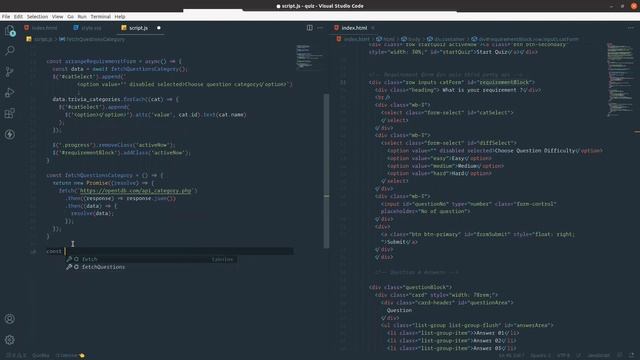The height and width of the screenshot is (360, 640).
Task: Click the 'formSubmit' anchor line
Action: click(478, 234)
